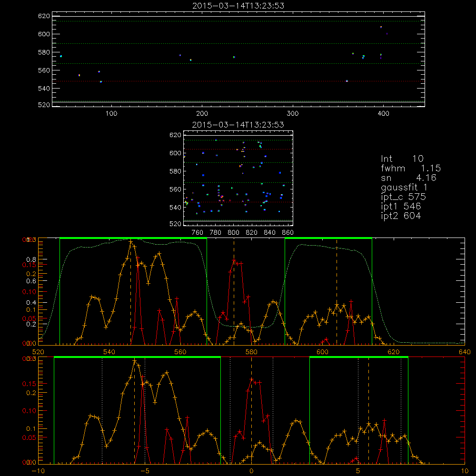Click the '540' x-axis label under the third plot
The width and height of the screenshot is (476, 476).
coord(109,352)
